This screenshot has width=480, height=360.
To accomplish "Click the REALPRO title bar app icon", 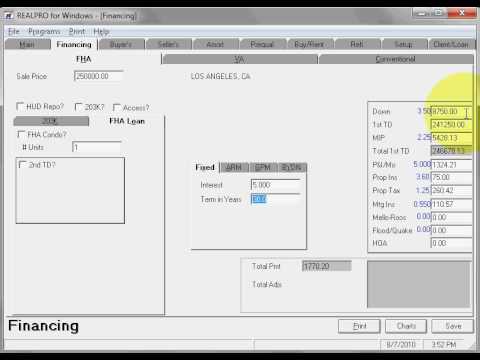I will click(x=9, y=16).
